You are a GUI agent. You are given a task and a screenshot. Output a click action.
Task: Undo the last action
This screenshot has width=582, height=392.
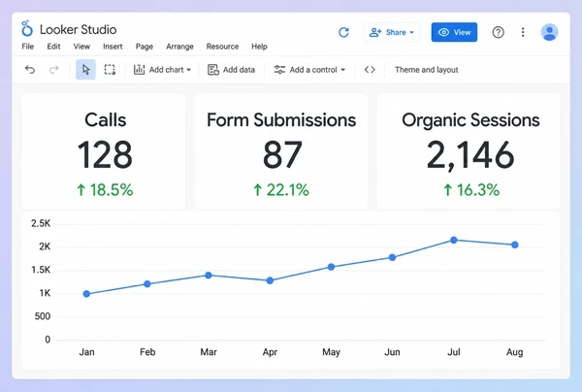tap(30, 70)
